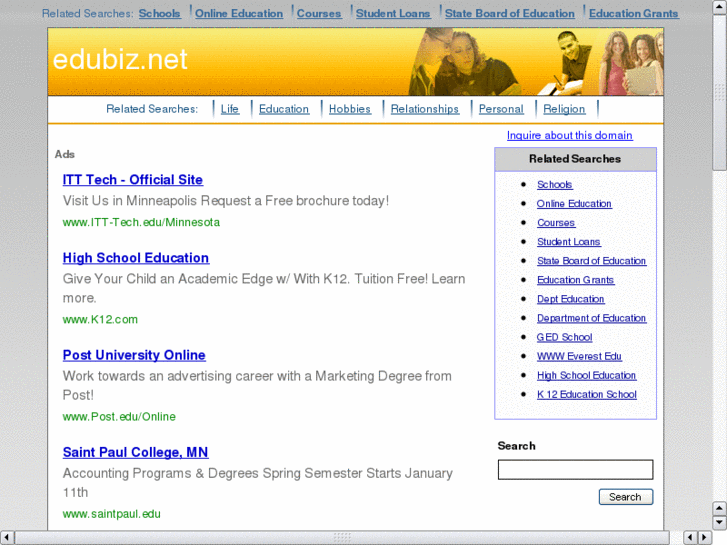Open Courses in sidebar Related Searches
Viewport: 727px width, 545px height.
coord(556,223)
